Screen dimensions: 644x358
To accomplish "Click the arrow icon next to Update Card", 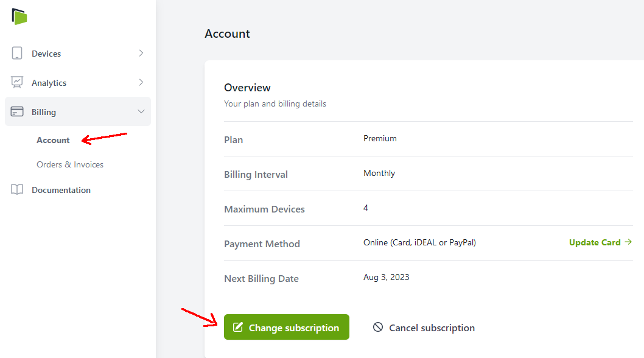I will [x=628, y=242].
